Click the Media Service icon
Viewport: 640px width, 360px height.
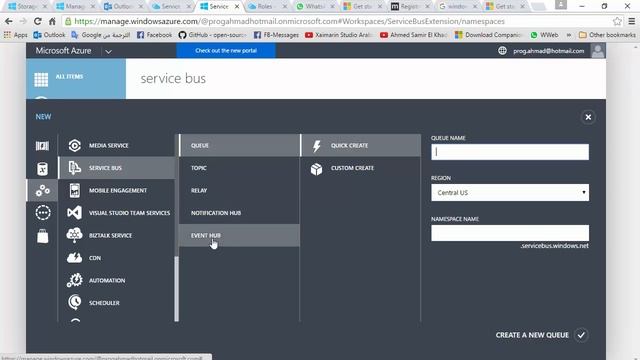(x=75, y=145)
